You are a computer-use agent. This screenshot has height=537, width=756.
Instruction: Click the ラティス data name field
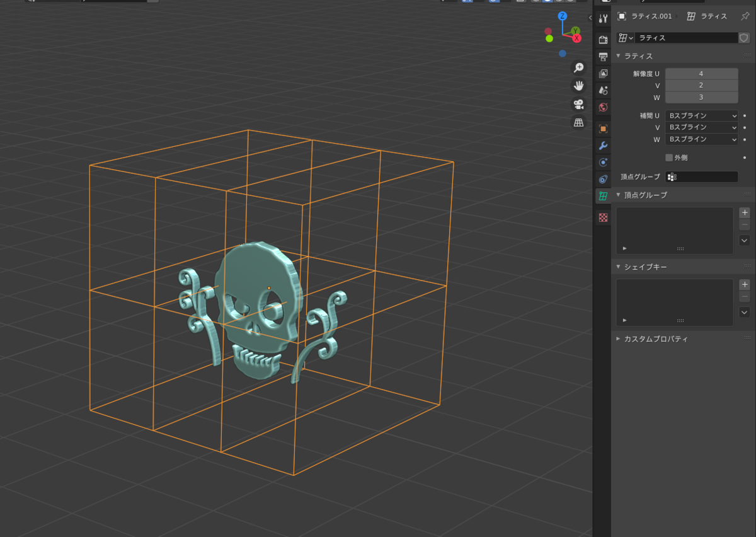tap(686, 38)
